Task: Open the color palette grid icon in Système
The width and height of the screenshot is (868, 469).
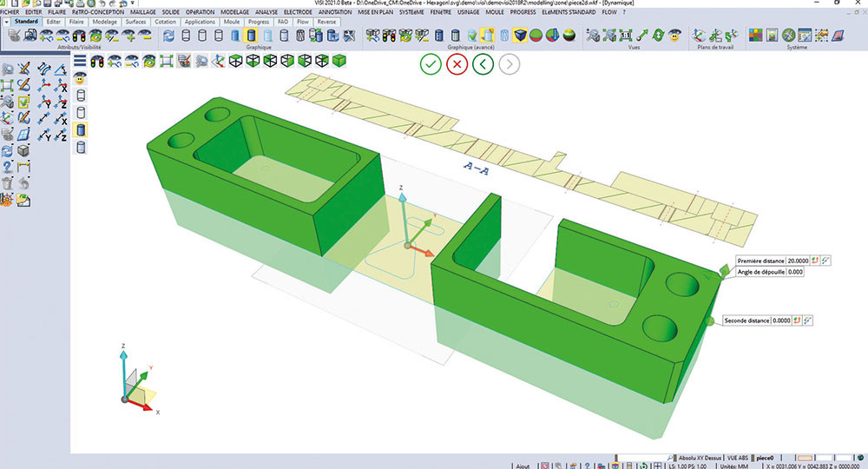Action: [756, 36]
